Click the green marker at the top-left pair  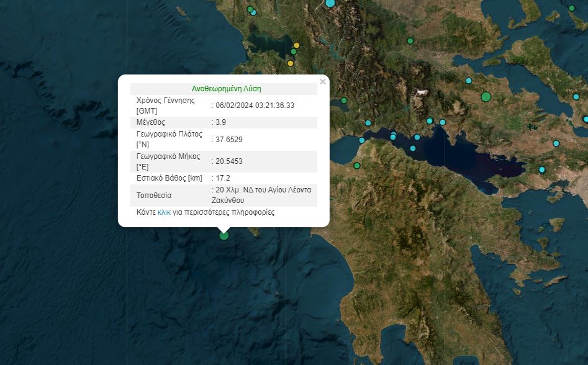(x=250, y=9)
